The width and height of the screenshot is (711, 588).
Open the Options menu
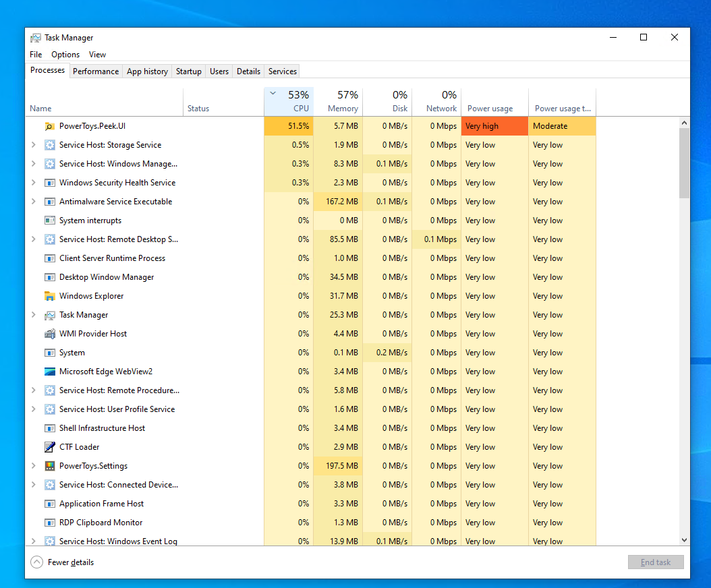pyautogui.click(x=65, y=55)
